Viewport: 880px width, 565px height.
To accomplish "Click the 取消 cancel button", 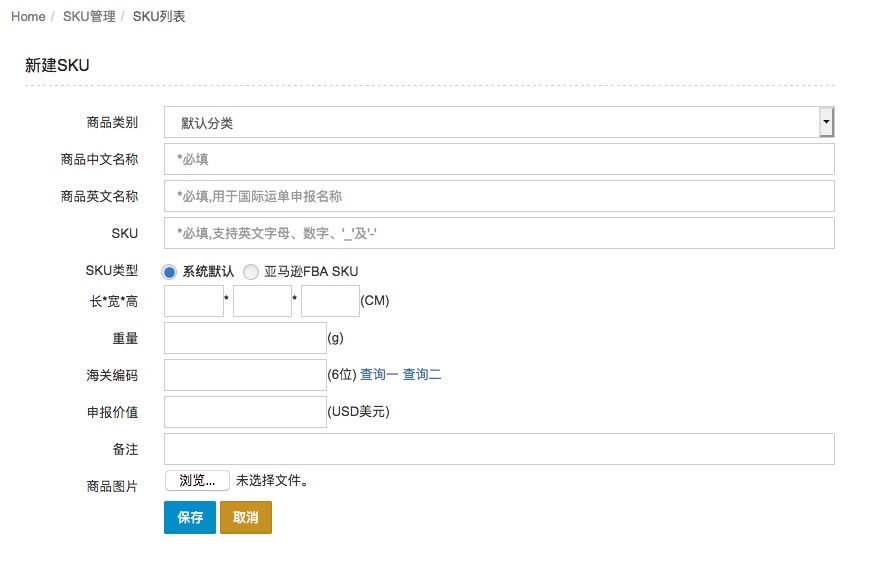I will click(246, 518).
